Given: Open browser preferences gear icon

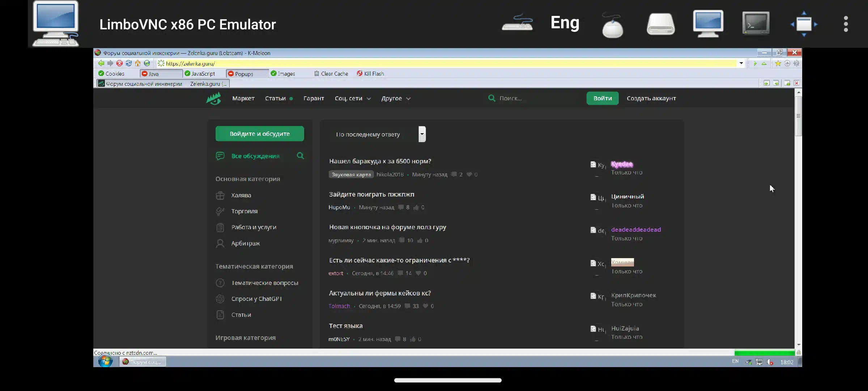Looking at the screenshot, I should coord(796,63).
